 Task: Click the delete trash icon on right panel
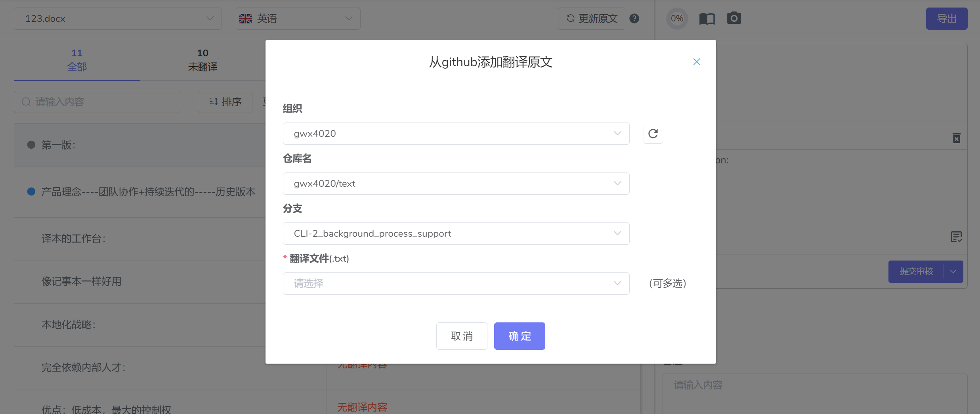957,138
